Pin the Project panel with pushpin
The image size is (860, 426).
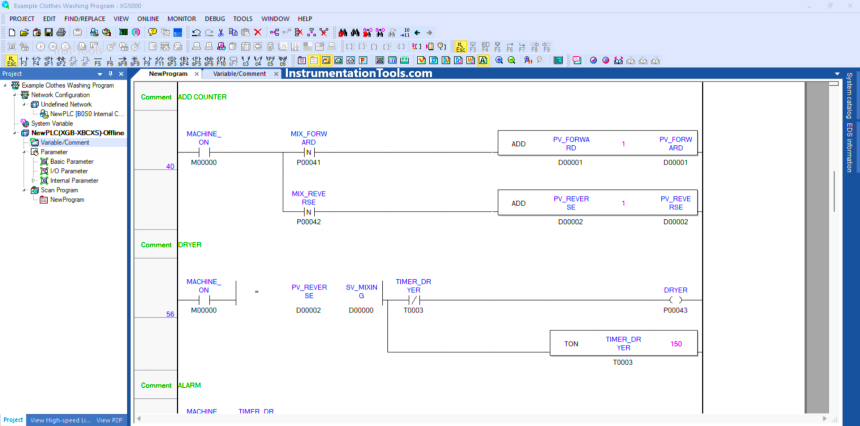(x=111, y=74)
